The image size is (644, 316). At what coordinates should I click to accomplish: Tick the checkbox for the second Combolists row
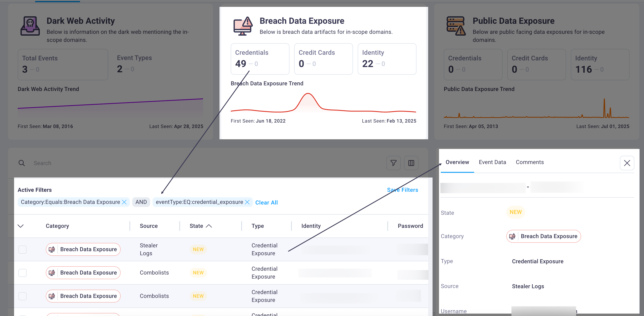click(23, 296)
